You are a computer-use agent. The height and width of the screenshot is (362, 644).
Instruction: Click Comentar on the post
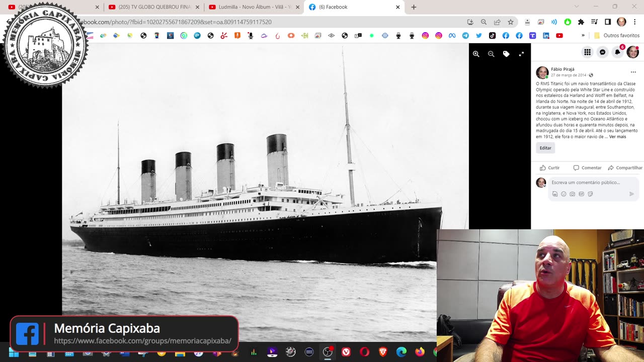(x=587, y=168)
